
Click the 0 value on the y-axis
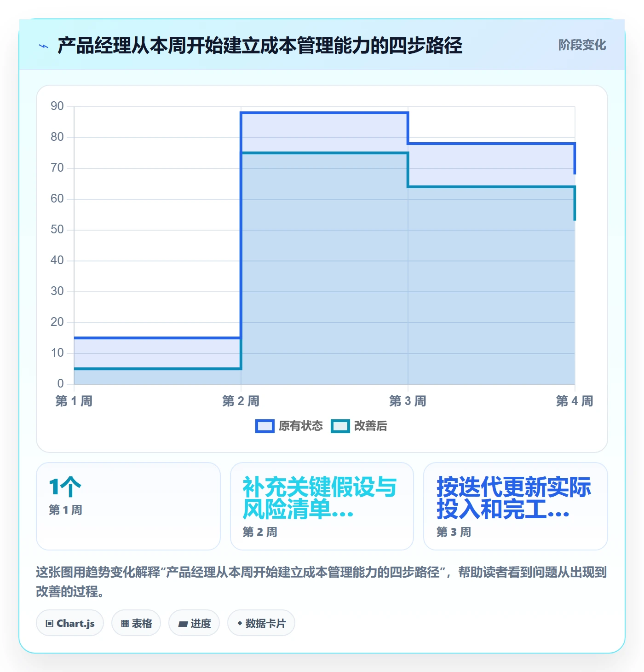[61, 384]
